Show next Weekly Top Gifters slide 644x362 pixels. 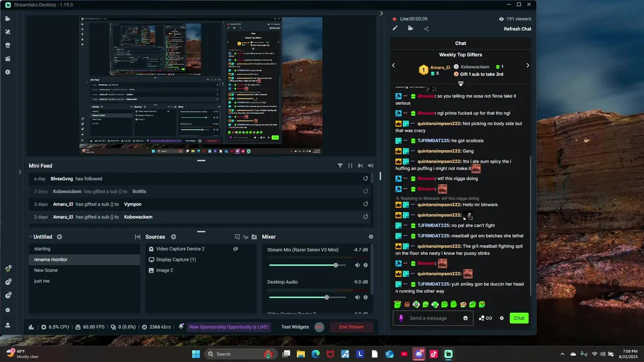pyautogui.click(x=528, y=65)
